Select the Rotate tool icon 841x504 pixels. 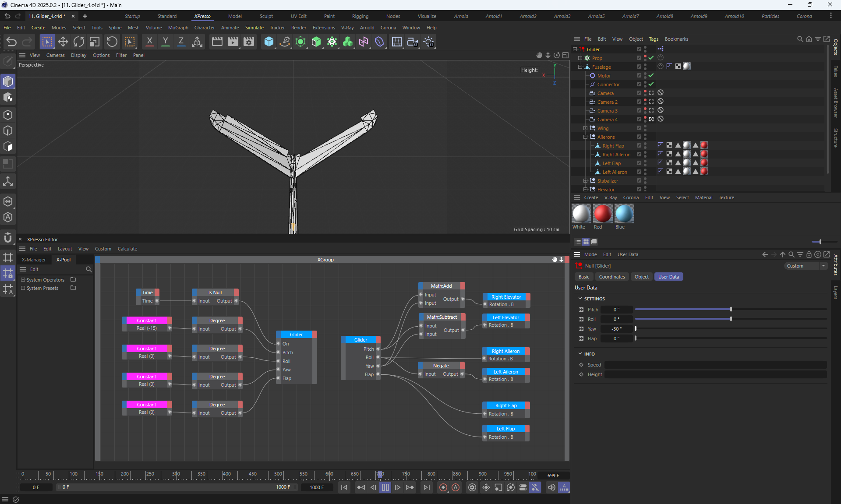point(79,42)
